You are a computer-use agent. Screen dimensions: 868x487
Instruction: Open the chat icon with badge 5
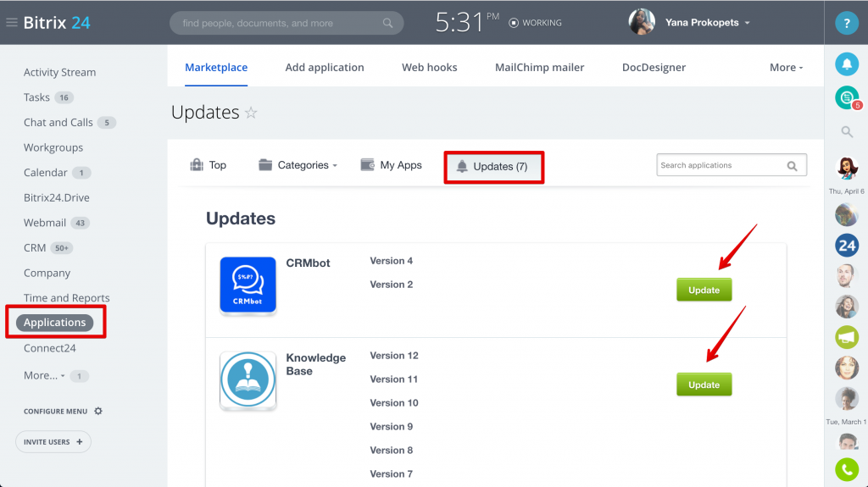point(847,98)
